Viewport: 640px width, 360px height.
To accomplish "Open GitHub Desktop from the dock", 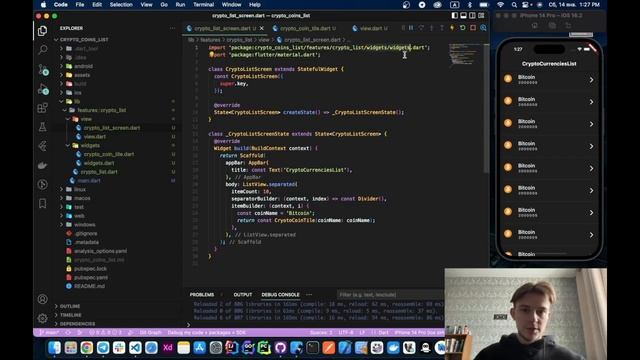I will (x=280, y=348).
